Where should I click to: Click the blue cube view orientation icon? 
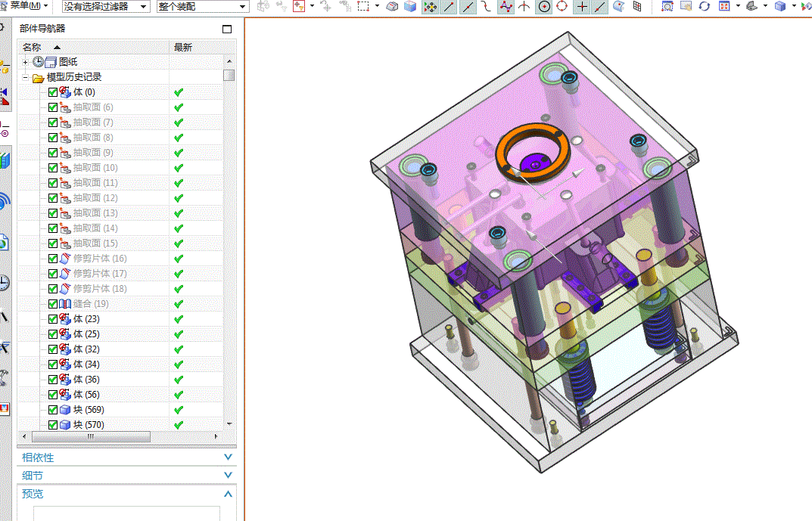pos(780,6)
